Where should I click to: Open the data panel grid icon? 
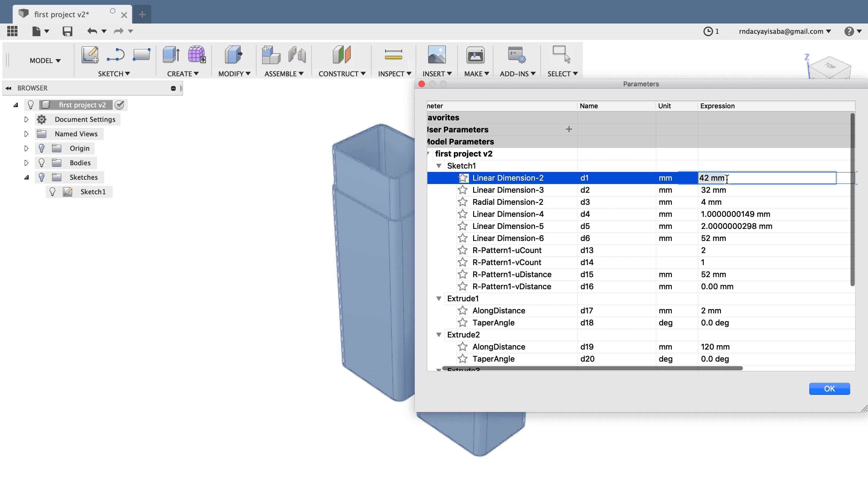pos(12,31)
